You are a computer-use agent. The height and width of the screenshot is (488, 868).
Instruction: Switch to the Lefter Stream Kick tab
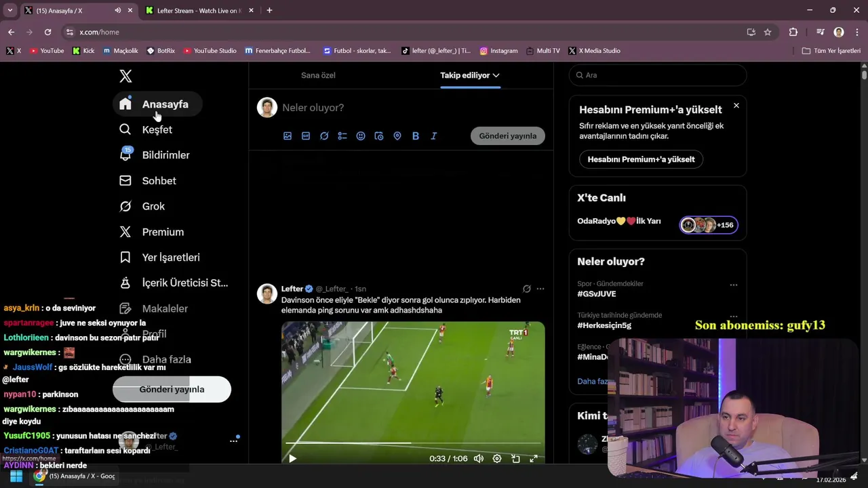point(199,11)
